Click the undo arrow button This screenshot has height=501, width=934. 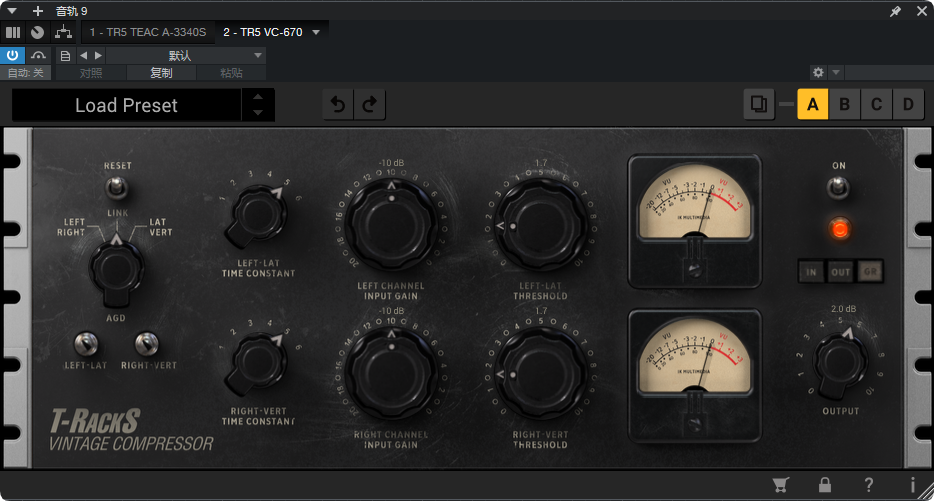(338, 105)
